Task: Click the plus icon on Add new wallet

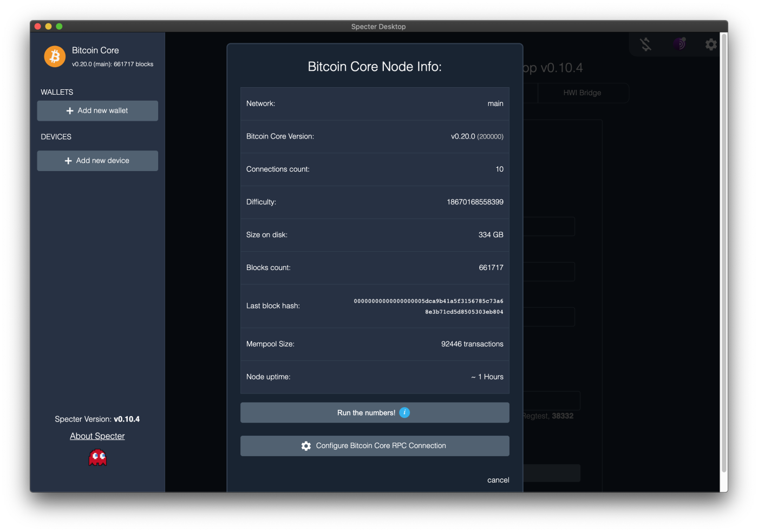Action: pyautogui.click(x=70, y=111)
